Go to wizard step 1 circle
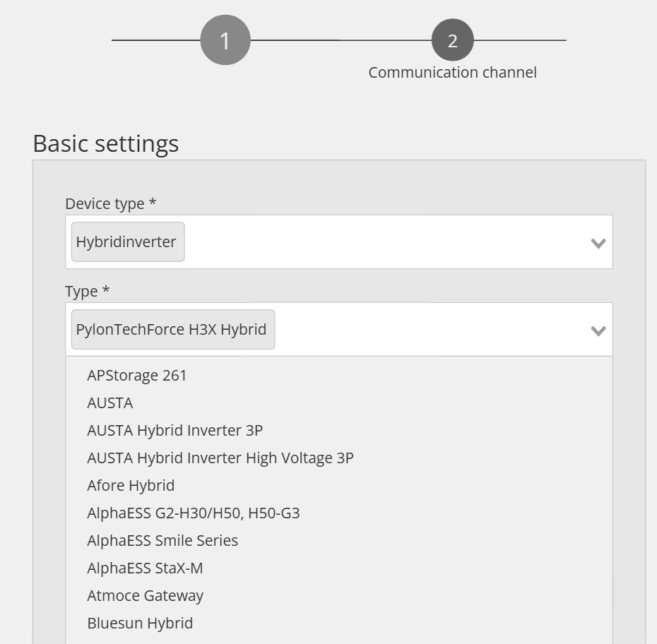 point(225,40)
